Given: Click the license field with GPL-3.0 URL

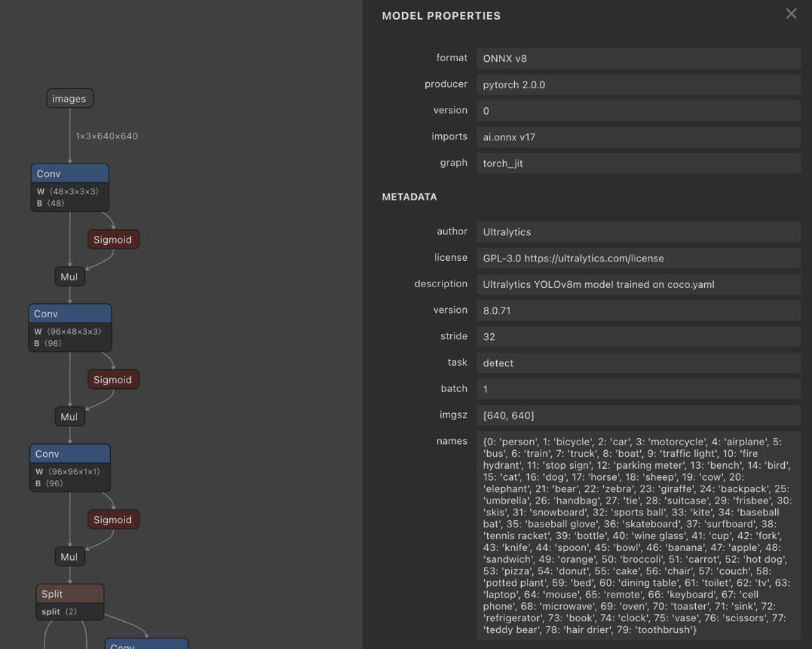Looking at the screenshot, I should [637, 258].
